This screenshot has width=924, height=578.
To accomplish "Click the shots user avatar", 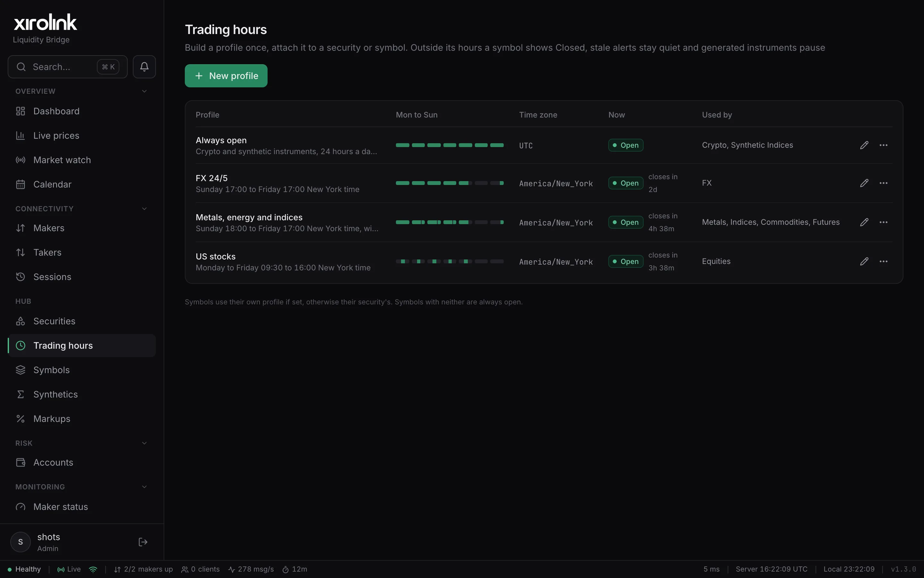I will [x=20, y=542].
